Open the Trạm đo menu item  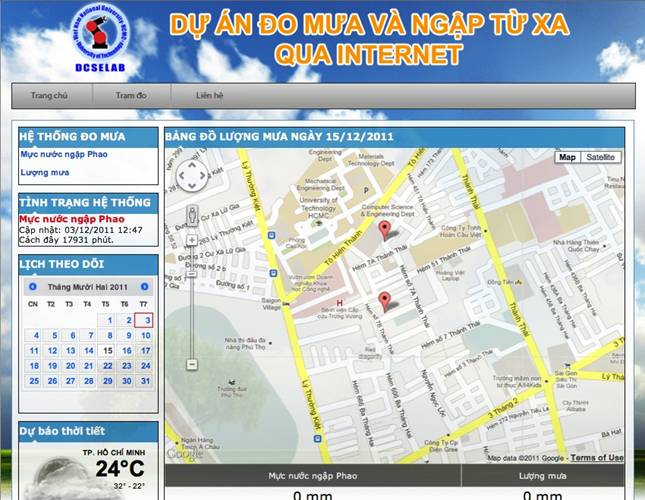coord(131,95)
